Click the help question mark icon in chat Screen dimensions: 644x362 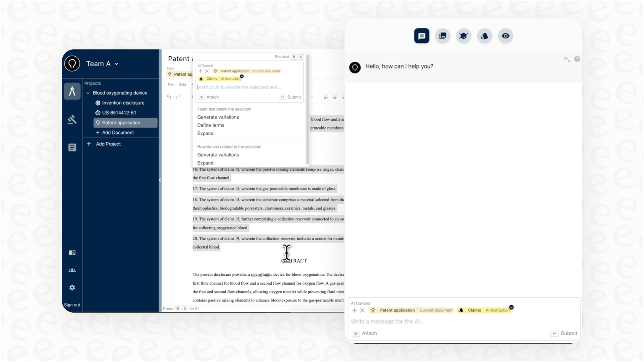click(578, 59)
